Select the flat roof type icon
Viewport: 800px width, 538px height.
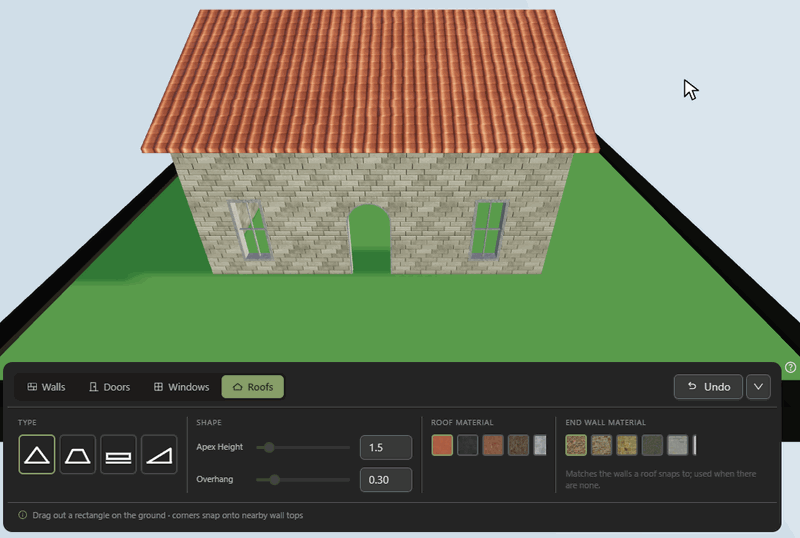pos(118,454)
